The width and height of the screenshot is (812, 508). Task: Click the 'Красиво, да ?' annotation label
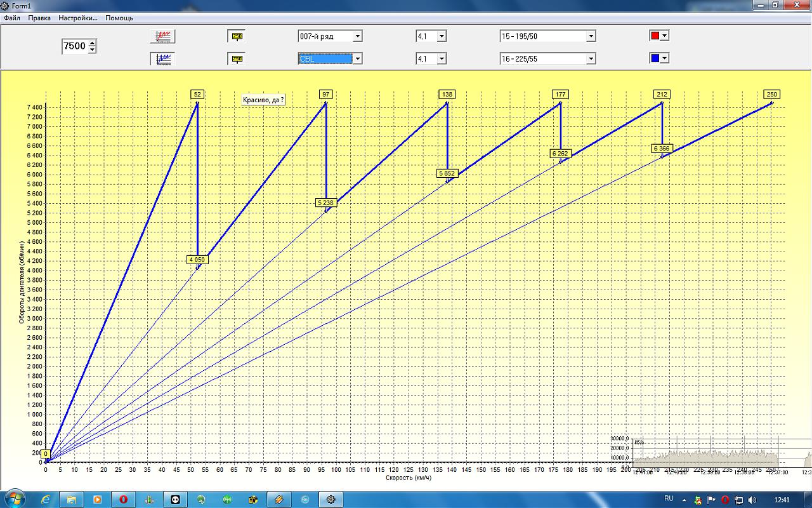(263, 100)
